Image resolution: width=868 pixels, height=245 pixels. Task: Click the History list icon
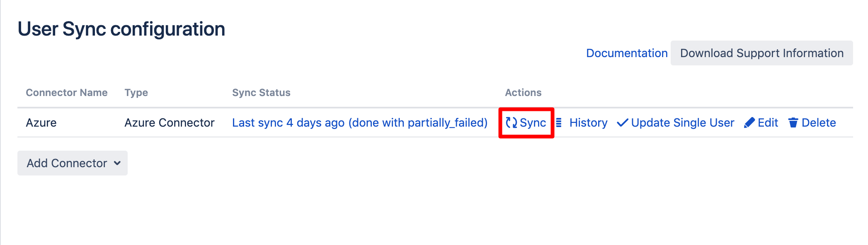click(x=559, y=122)
